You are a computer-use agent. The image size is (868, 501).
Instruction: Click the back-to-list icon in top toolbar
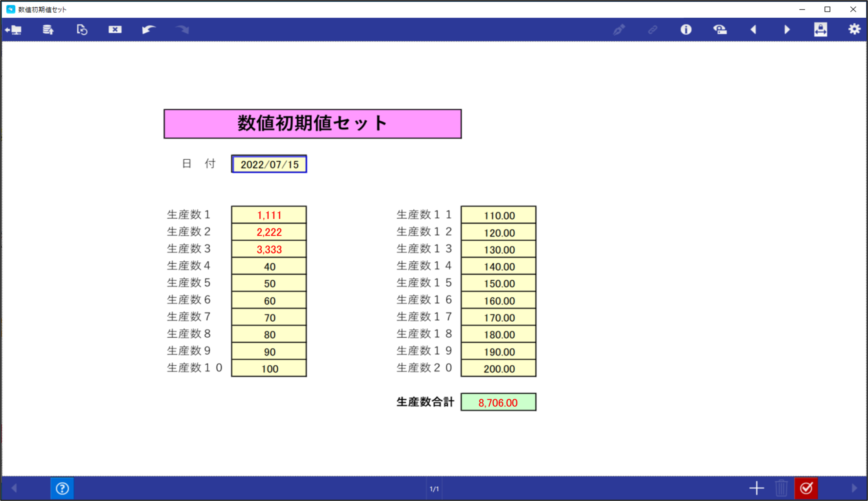[x=14, y=29]
